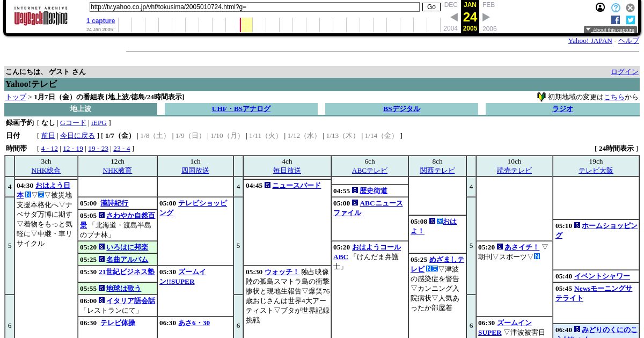The height and width of the screenshot is (338, 644).
Task: Switch to UHF・BSアナログ tab
Action: tap(241, 109)
